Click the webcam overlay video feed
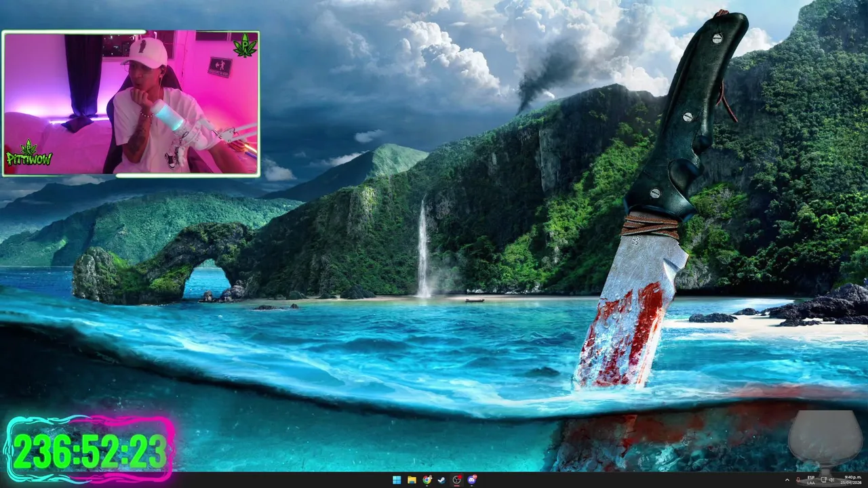 (x=131, y=104)
